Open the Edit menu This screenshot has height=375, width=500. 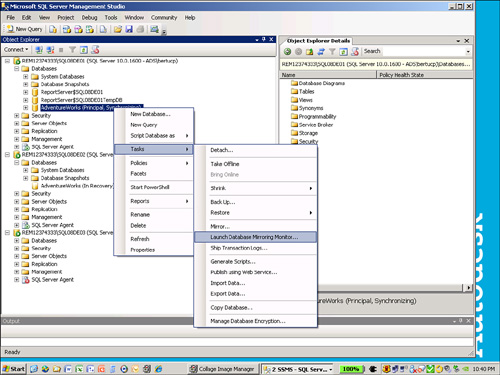(26, 18)
